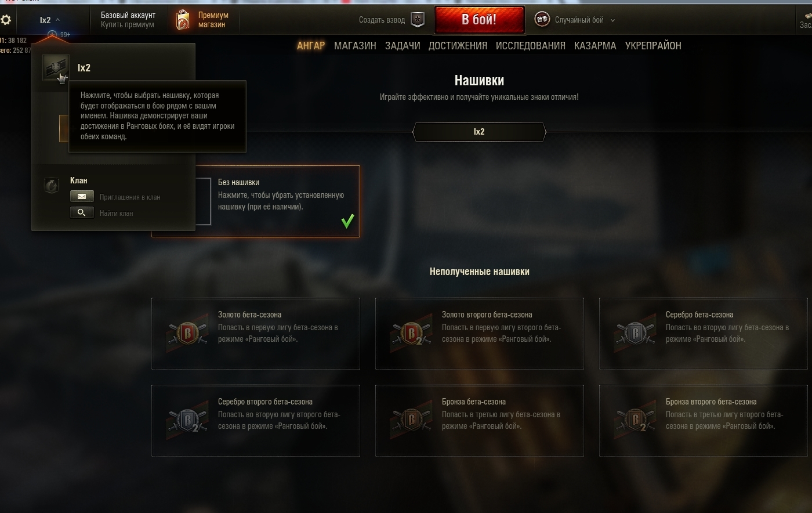Image resolution: width=812 pixels, height=513 pixels.
Task: Expand the 99+ notifications indicator
Action: point(59,35)
